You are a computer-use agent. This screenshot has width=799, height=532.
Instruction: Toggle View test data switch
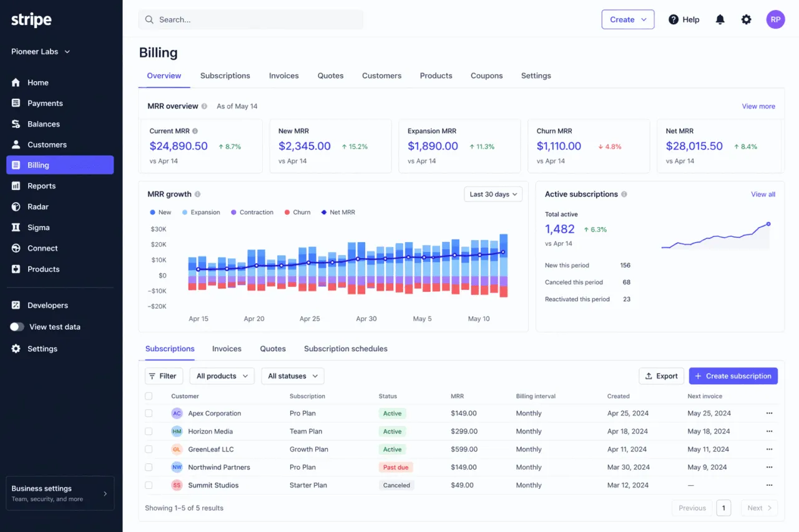point(17,327)
